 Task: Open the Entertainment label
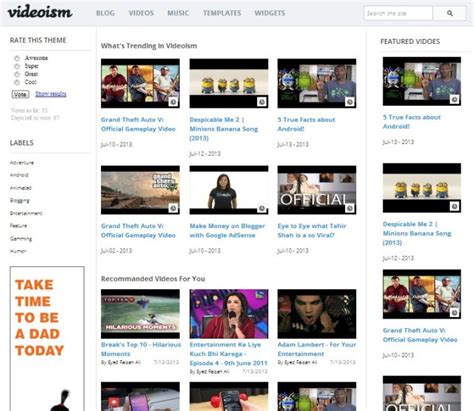click(x=26, y=213)
